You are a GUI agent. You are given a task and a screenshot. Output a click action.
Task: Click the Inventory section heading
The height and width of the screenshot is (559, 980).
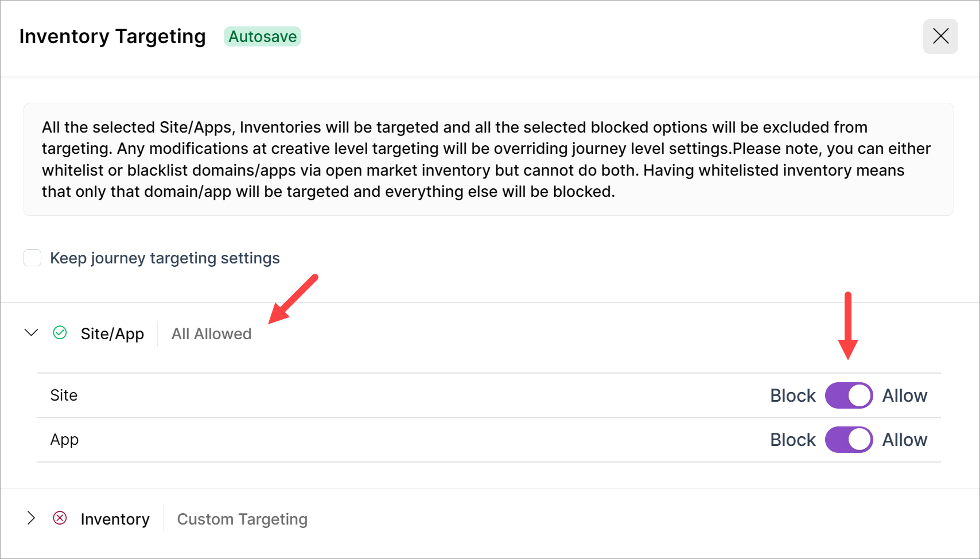pos(115,519)
